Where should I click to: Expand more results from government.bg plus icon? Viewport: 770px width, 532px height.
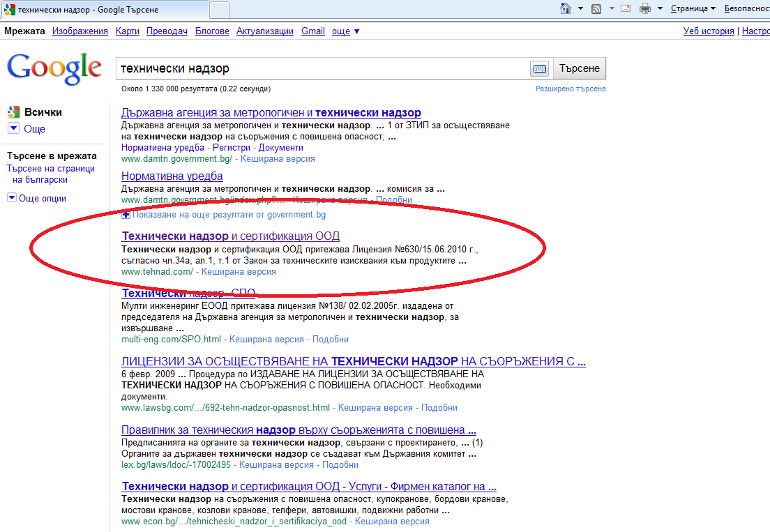point(126,215)
